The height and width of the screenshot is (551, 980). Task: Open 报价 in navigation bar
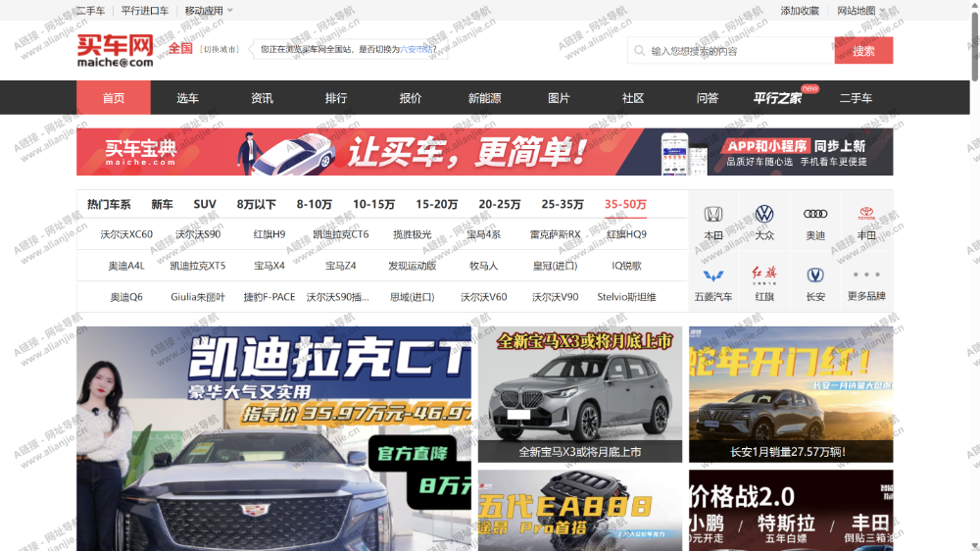411,98
